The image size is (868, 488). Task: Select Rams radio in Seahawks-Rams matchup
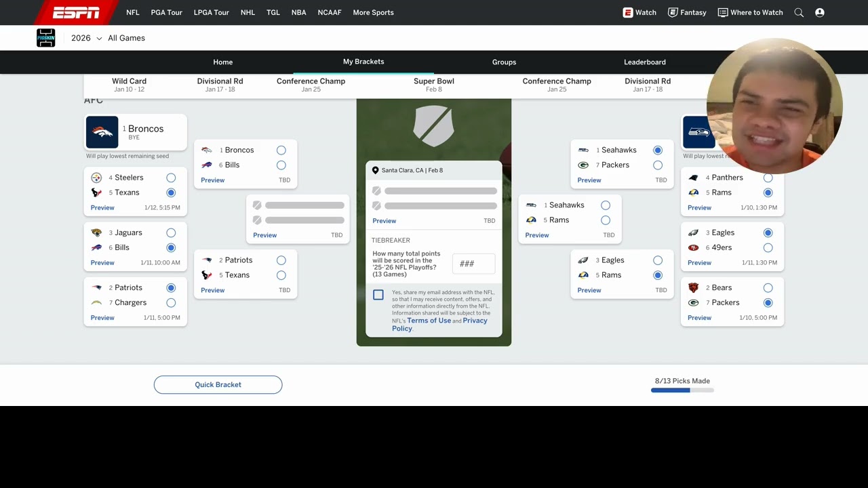[606, 220]
